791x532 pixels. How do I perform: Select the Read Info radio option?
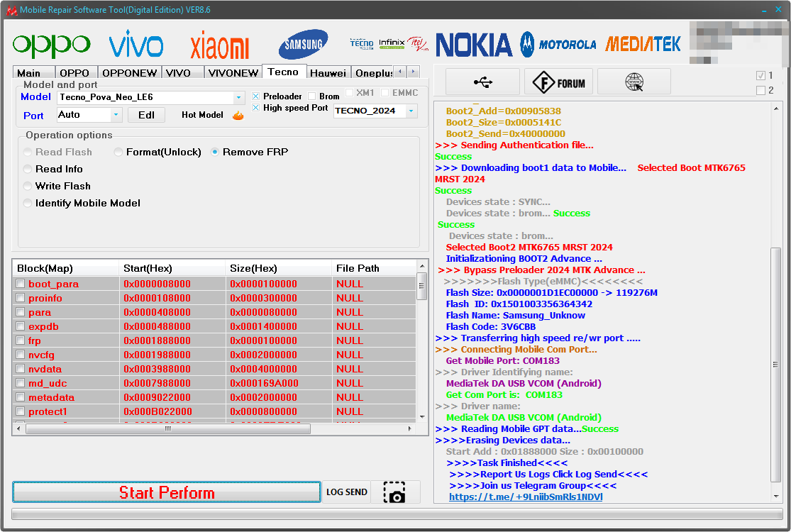[x=28, y=170]
